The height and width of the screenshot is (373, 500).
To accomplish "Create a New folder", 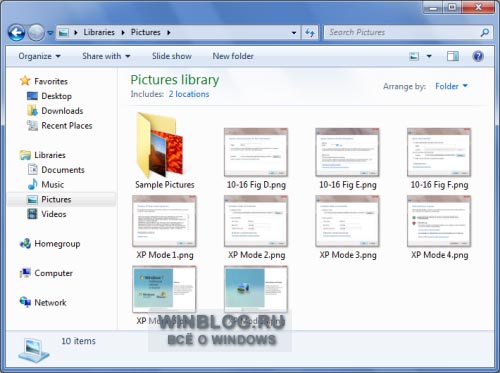I will (233, 56).
